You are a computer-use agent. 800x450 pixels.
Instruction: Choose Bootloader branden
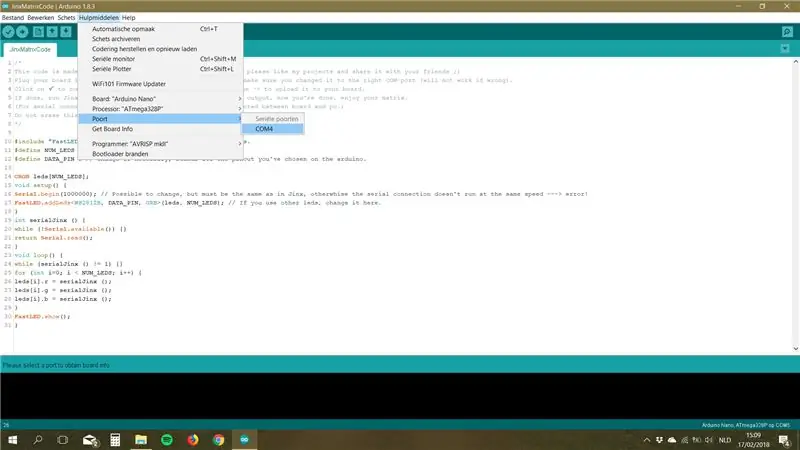click(x=160, y=154)
